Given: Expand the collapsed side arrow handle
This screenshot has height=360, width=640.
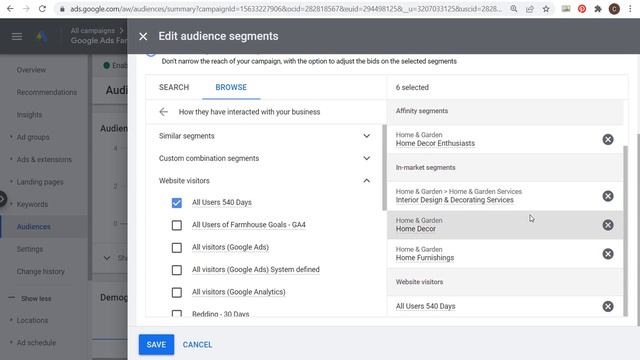Looking at the screenshot, I should (x=3, y=200).
